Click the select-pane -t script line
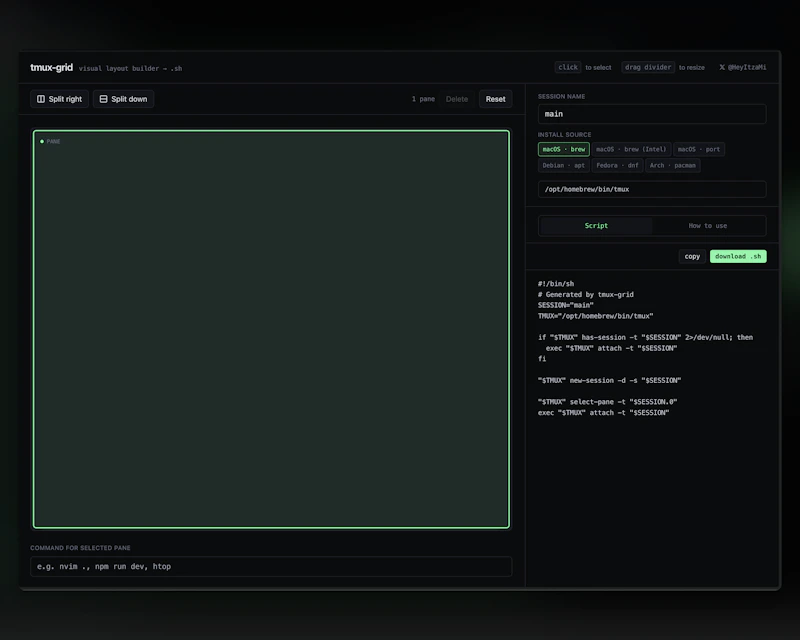The height and width of the screenshot is (640, 800). pyautogui.click(x=607, y=402)
